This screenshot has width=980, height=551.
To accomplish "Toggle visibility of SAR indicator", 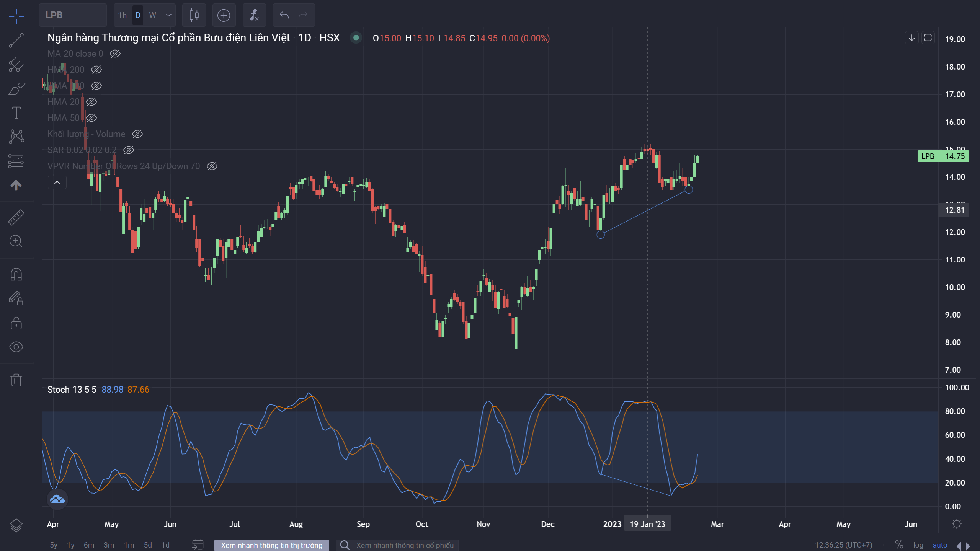I will 129,150.
